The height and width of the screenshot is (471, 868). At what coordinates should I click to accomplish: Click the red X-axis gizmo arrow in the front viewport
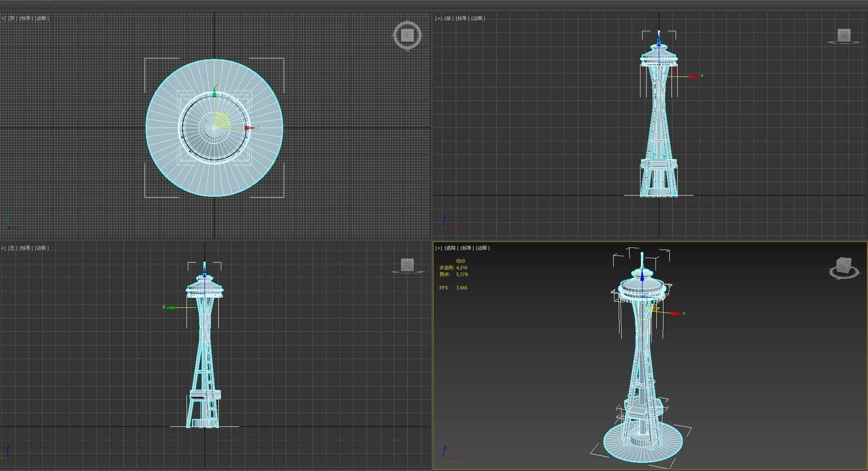[694, 76]
